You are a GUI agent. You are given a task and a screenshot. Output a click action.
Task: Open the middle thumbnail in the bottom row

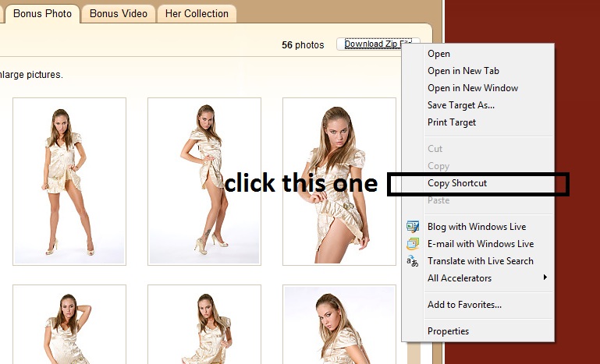click(204, 324)
